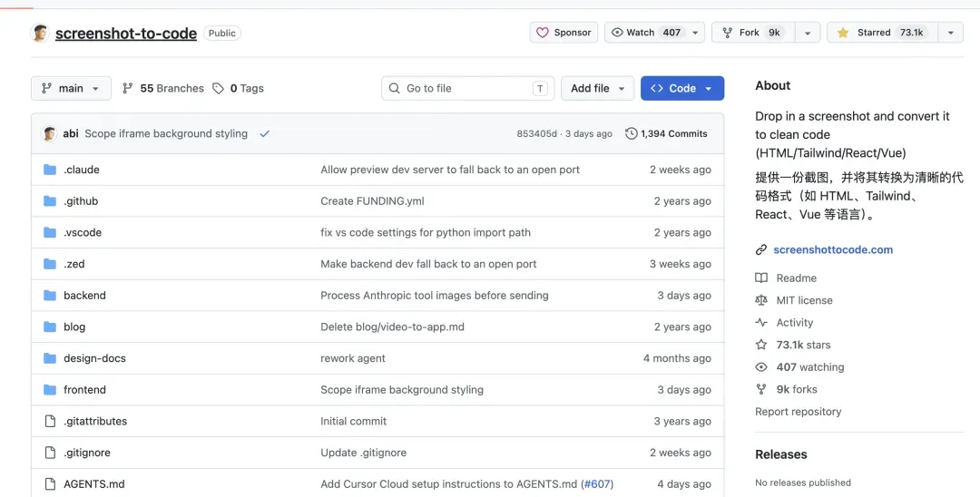Open the .github folder
The image size is (980, 497).
pyautogui.click(x=81, y=201)
